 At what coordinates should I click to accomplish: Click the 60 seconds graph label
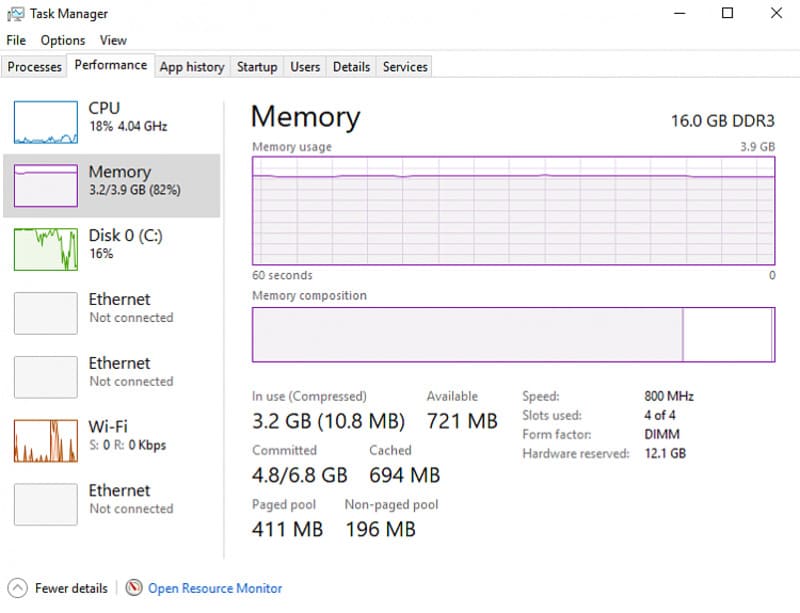click(x=282, y=275)
